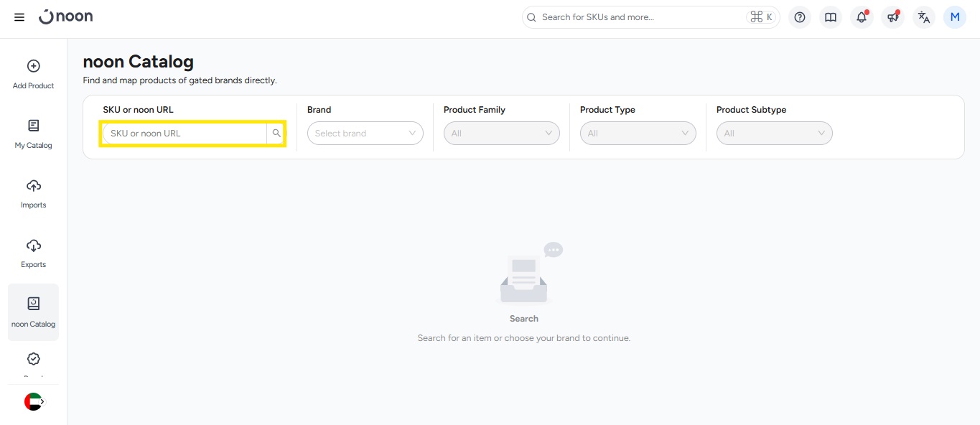Open the guide book icon
This screenshot has height=425, width=980.
pyautogui.click(x=831, y=17)
